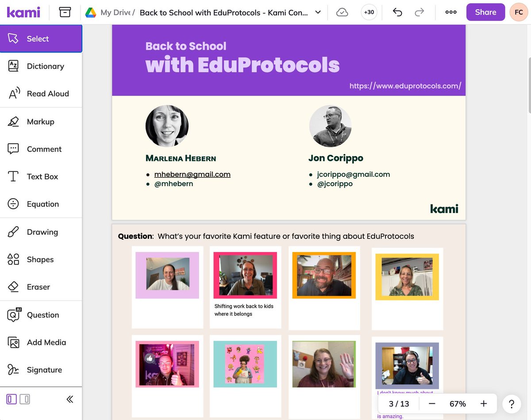
Task: Toggle the right sidebar panel layout
Action: coord(25,399)
